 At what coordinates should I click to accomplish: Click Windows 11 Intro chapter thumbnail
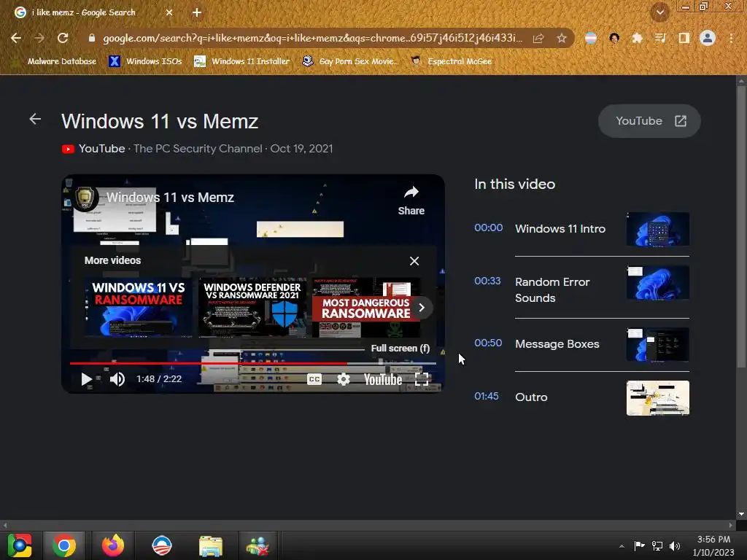(x=658, y=229)
